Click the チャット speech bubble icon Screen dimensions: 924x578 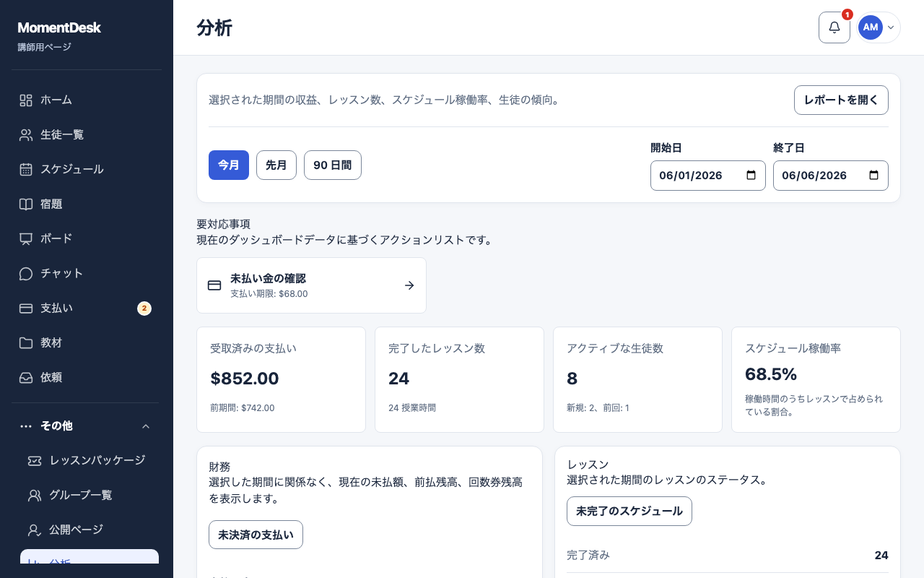pyautogui.click(x=26, y=274)
